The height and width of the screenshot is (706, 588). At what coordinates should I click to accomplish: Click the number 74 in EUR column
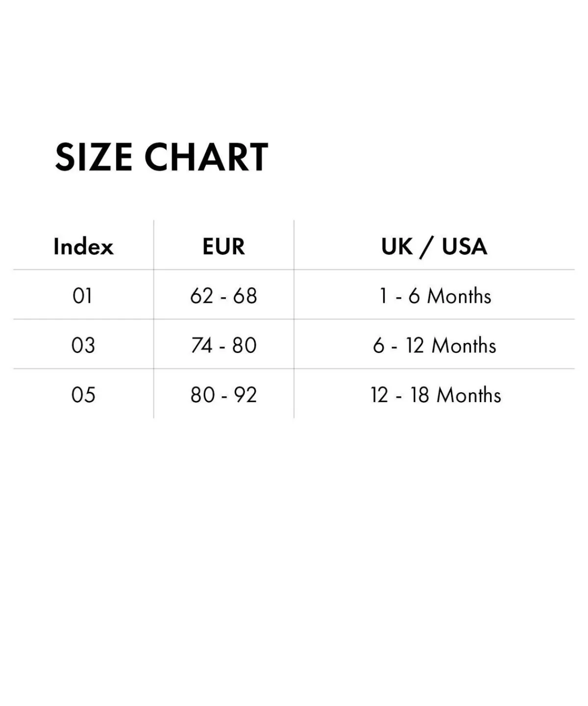pos(202,345)
